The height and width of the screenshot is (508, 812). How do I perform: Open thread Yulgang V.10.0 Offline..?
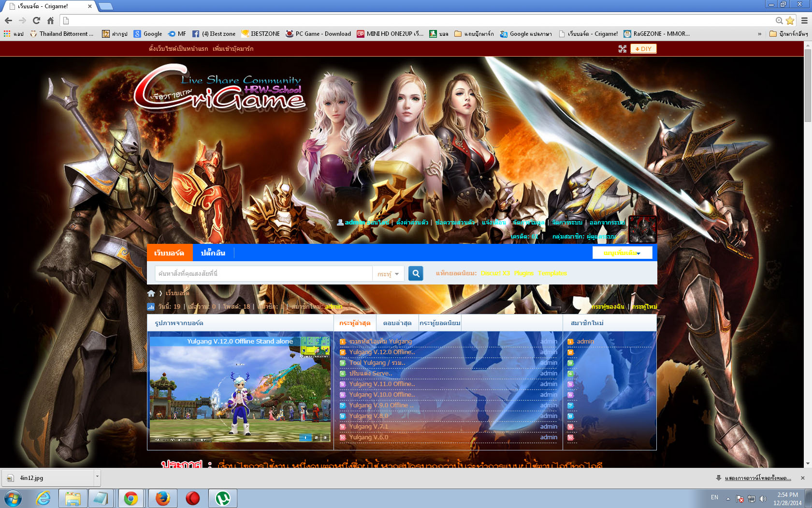point(382,395)
